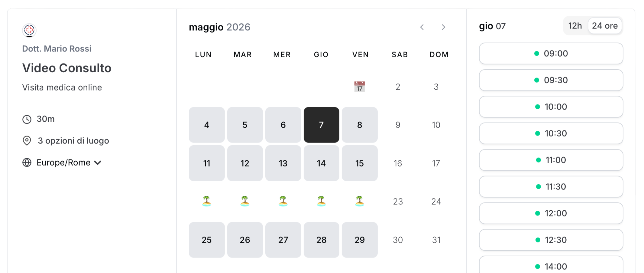Switch time format to 12h

pos(575,26)
